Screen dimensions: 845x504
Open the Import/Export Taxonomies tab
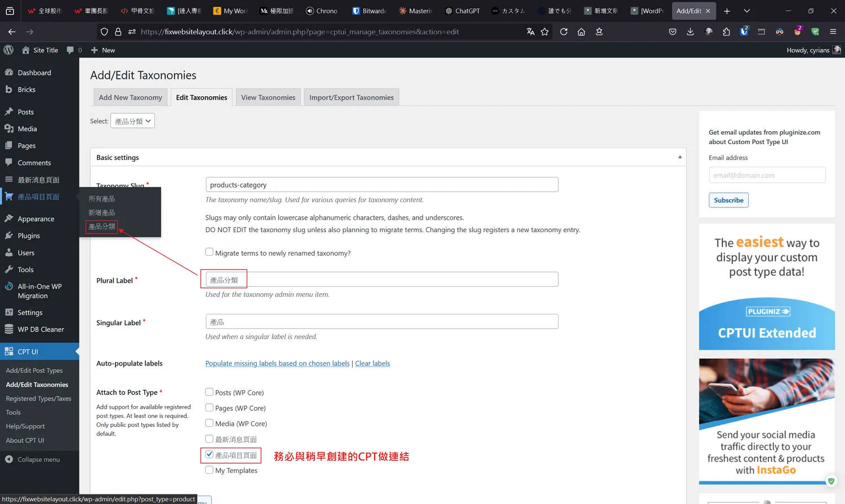pyautogui.click(x=352, y=97)
